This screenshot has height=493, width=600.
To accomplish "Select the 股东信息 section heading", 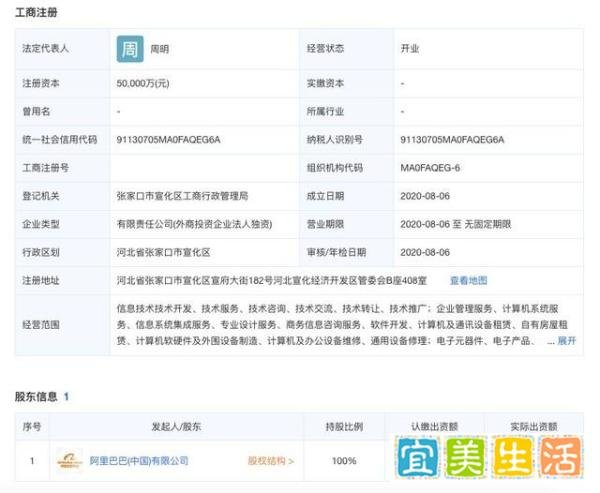I will click(x=36, y=397).
